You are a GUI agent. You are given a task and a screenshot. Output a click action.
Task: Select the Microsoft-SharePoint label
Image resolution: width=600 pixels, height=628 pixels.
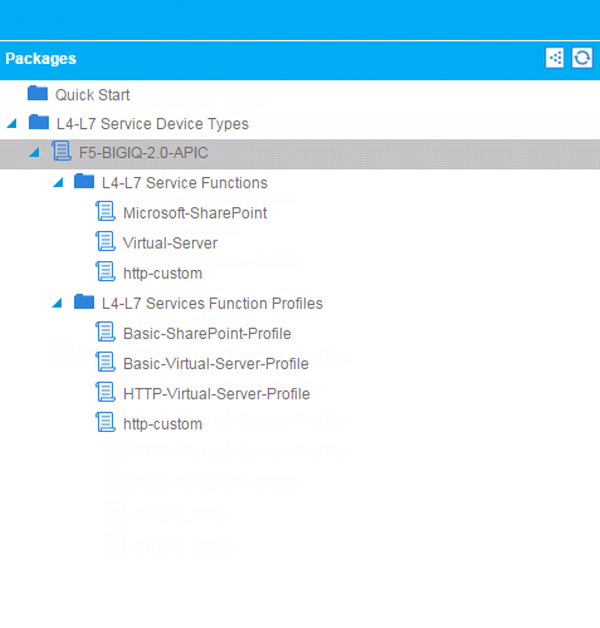click(195, 213)
